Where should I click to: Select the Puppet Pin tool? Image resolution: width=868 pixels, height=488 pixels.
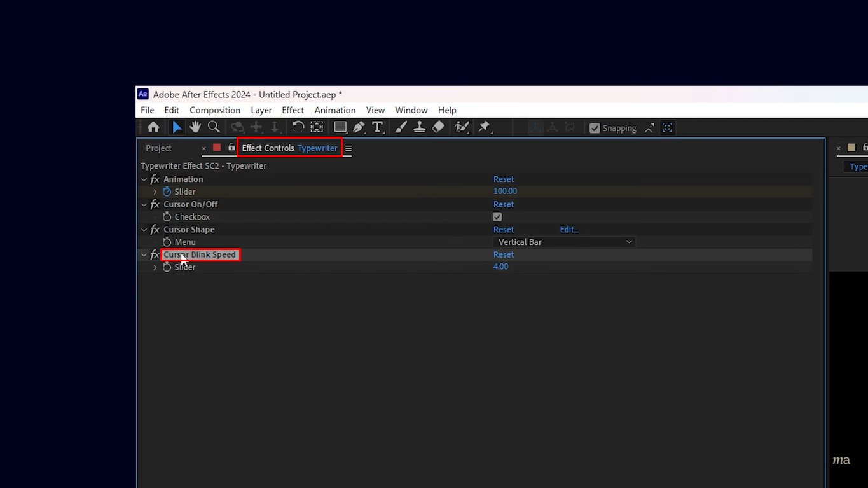[483, 127]
